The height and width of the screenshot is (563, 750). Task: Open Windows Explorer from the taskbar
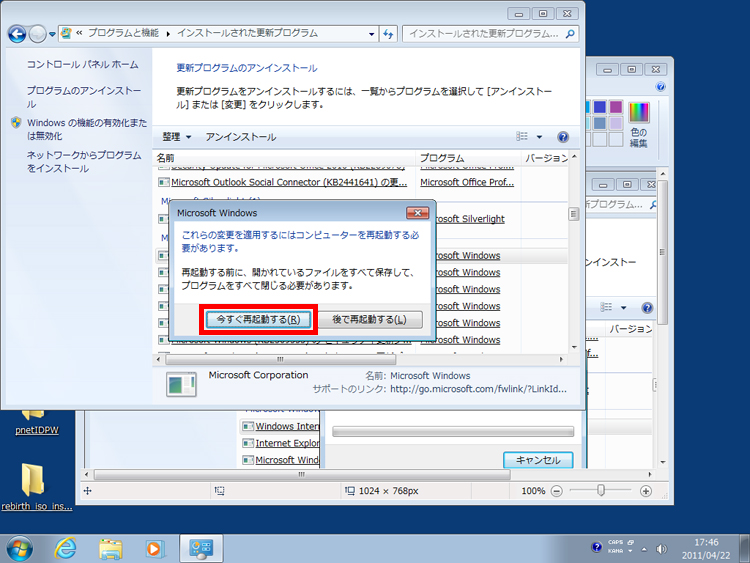pyautogui.click(x=110, y=549)
